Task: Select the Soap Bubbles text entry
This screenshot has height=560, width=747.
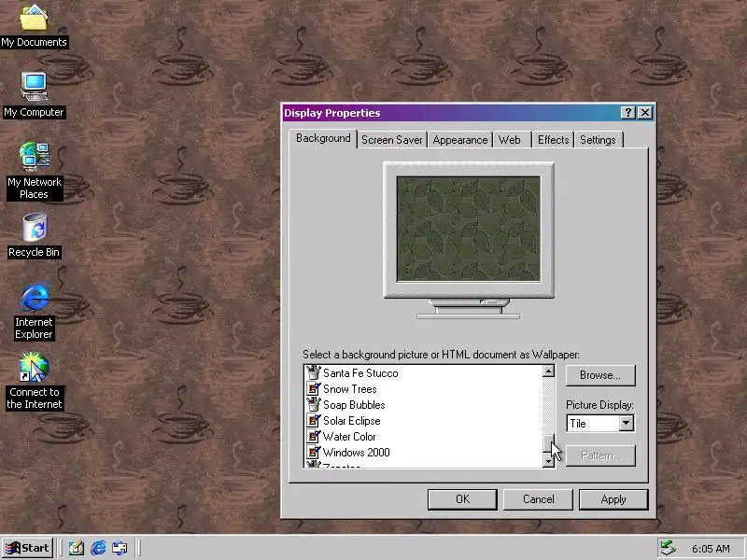Action: pyautogui.click(x=354, y=405)
